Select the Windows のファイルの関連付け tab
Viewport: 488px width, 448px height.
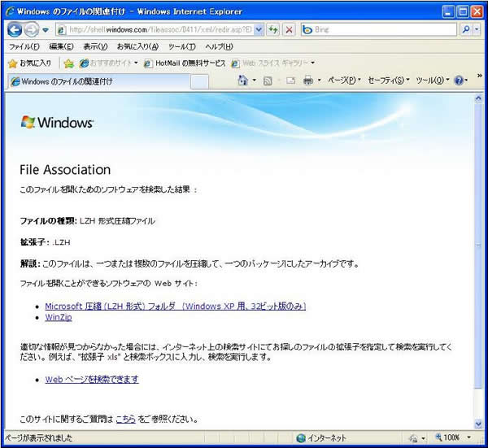[98, 81]
